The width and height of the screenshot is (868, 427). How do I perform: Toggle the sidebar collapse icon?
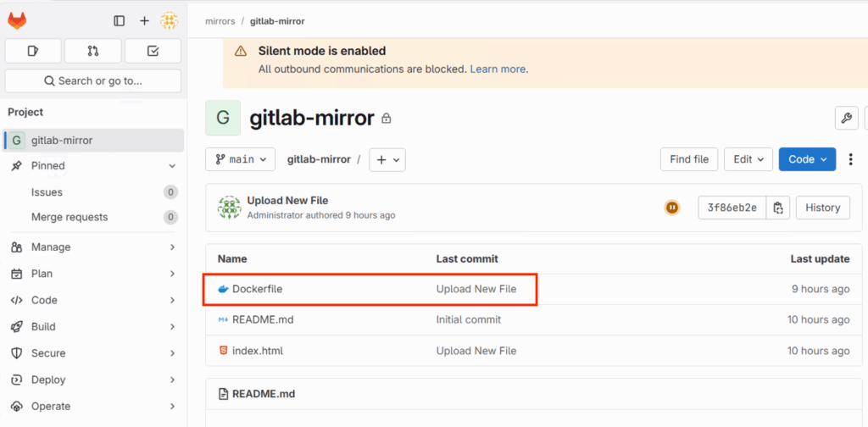[119, 21]
